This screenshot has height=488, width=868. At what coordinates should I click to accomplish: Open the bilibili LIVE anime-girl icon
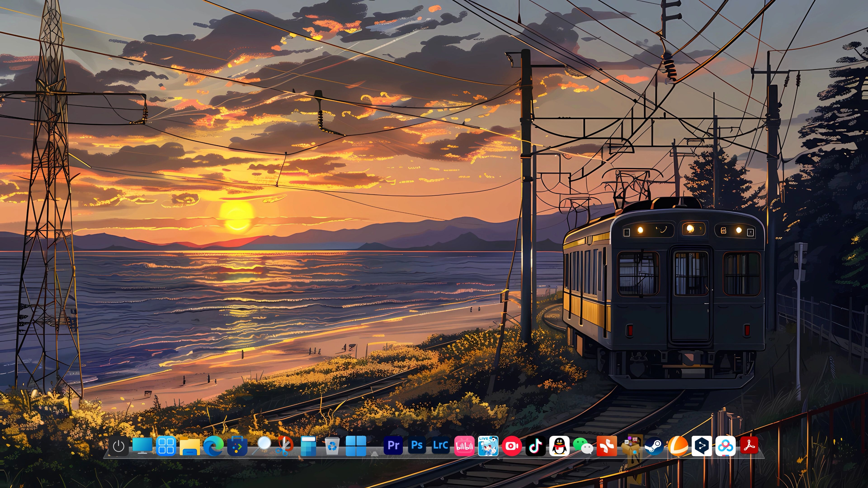[488, 446]
